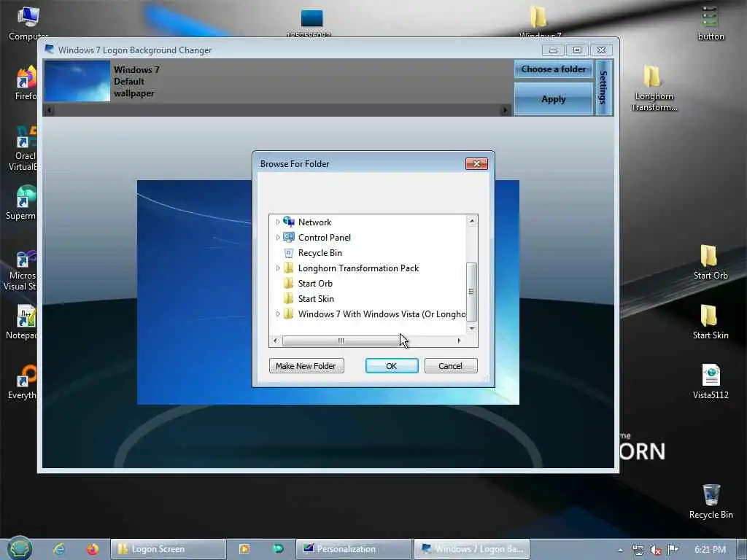Click the tree's horizontal scrollbar thumb
The height and width of the screenshot is (560, 747).
pyautogui.click(x=341, y=341)
